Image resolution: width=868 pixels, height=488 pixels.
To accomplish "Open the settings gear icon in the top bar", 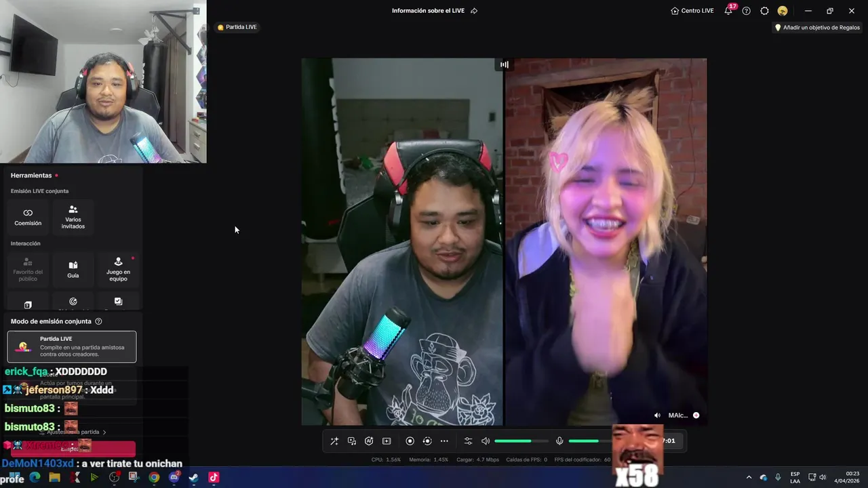I will click(x=764, y=11).
